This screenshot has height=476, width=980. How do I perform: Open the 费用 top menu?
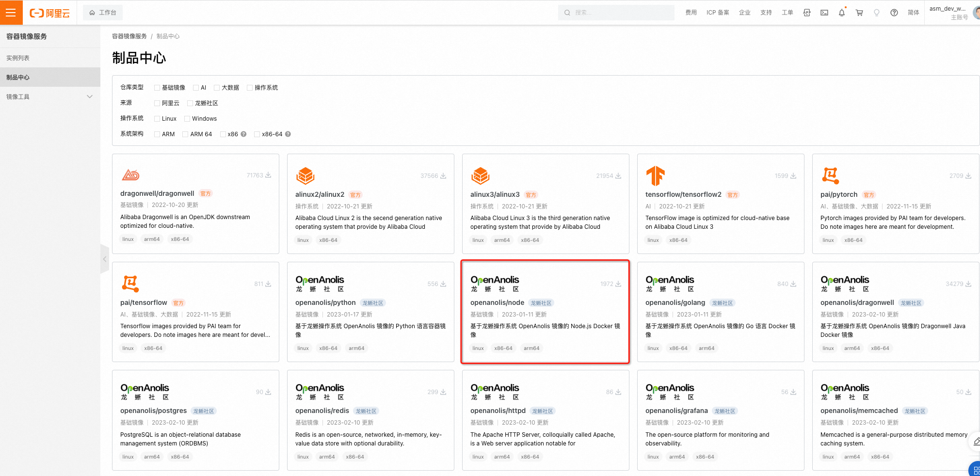(x=691, y=13)
